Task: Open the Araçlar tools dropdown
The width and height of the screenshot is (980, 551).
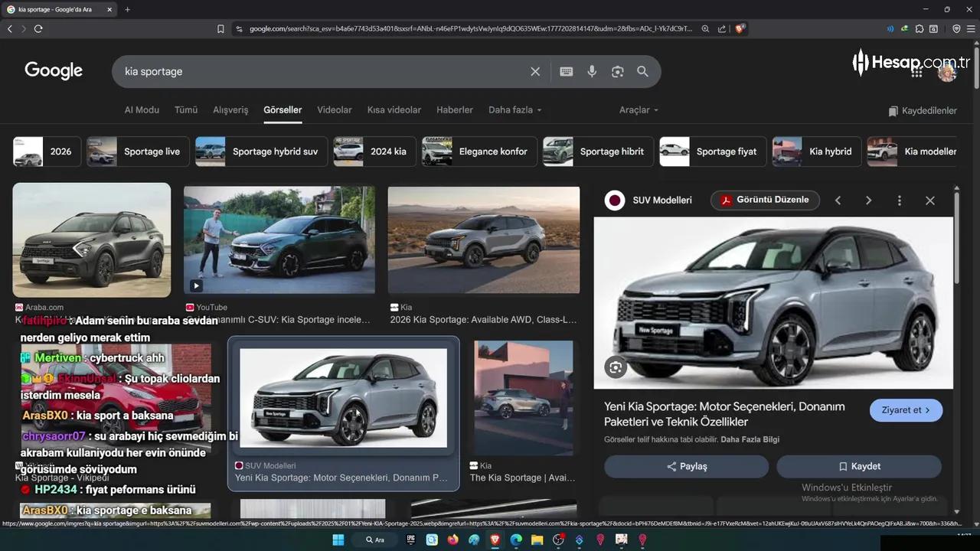Action: pos(638,110)
